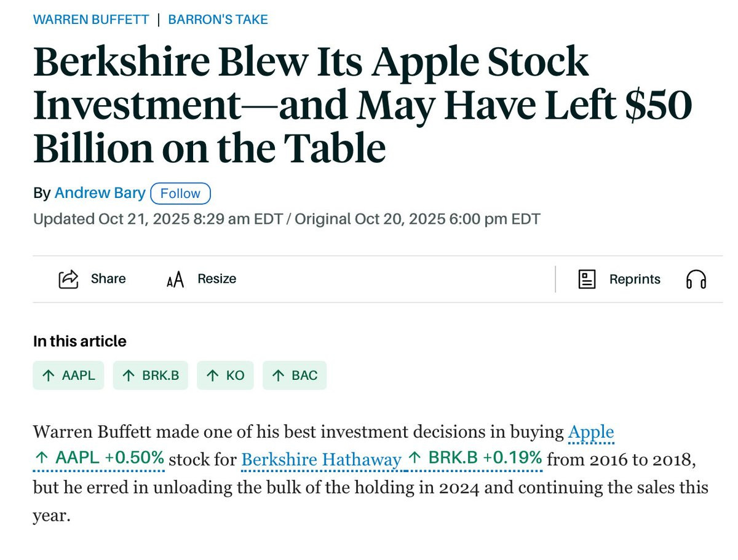738x560 pixels.
Task: Open the Apple inline link
Action: click(x=591, y=433)
